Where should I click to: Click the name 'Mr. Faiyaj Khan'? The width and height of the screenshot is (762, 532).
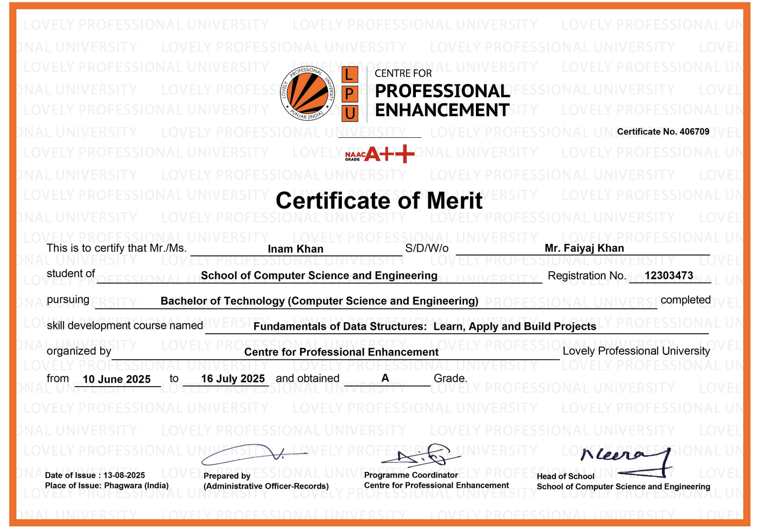[x=584, y=248]
